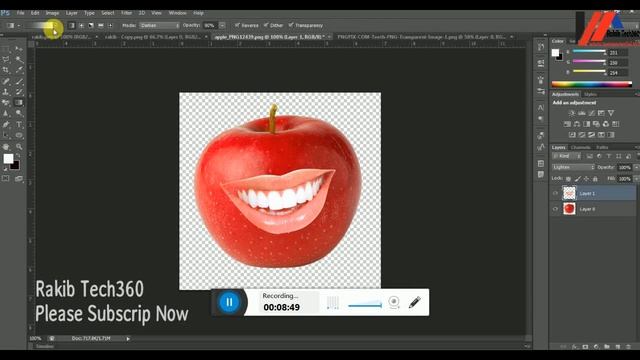Open the layer Kind filter dropdown

[x=567, y=156]
